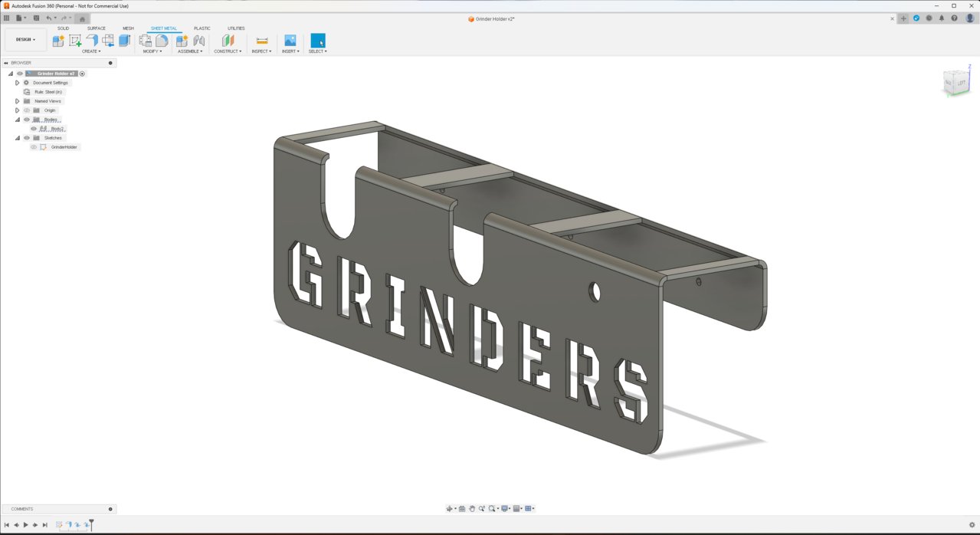Hide the Bodies folder via eye icon
The height and width of the screenshot is (535, 980).
(x=27, y=120)
